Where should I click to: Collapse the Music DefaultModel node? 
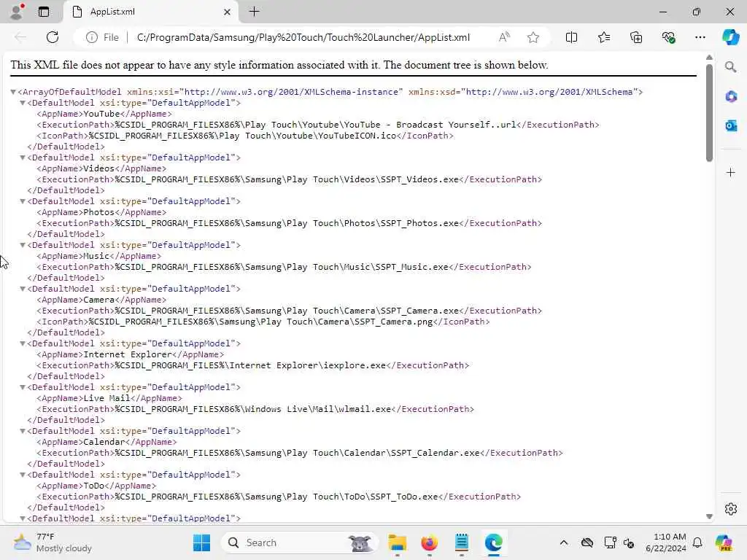[23, 245]
